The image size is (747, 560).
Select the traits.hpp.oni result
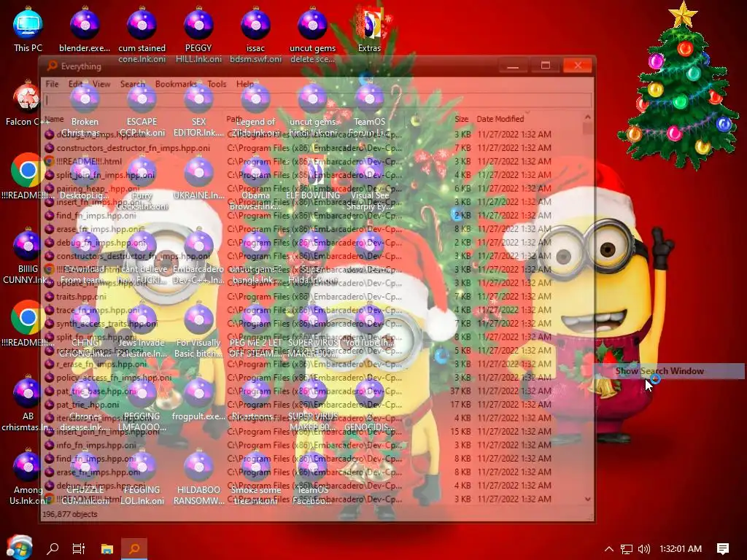(82, 297)
